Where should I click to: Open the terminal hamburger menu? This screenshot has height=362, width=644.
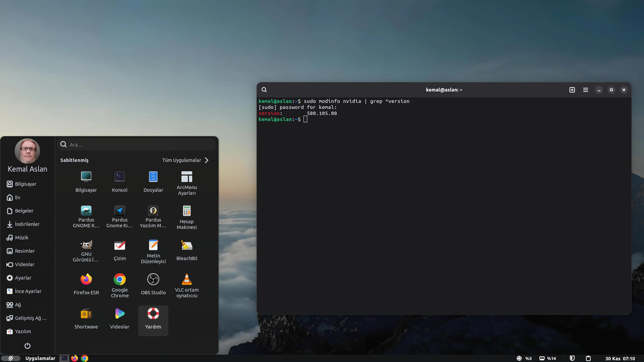click(x=586, y=90)
